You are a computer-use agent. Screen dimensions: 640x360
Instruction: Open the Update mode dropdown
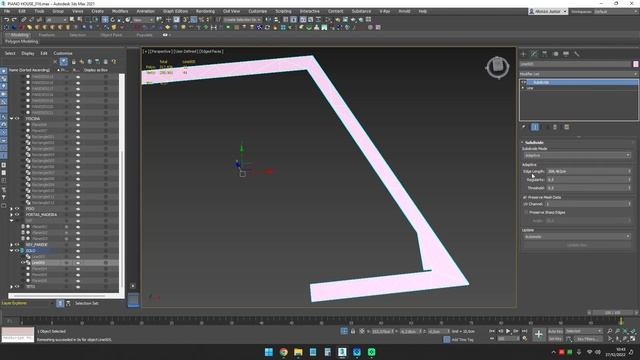click(x=577, y=236)
